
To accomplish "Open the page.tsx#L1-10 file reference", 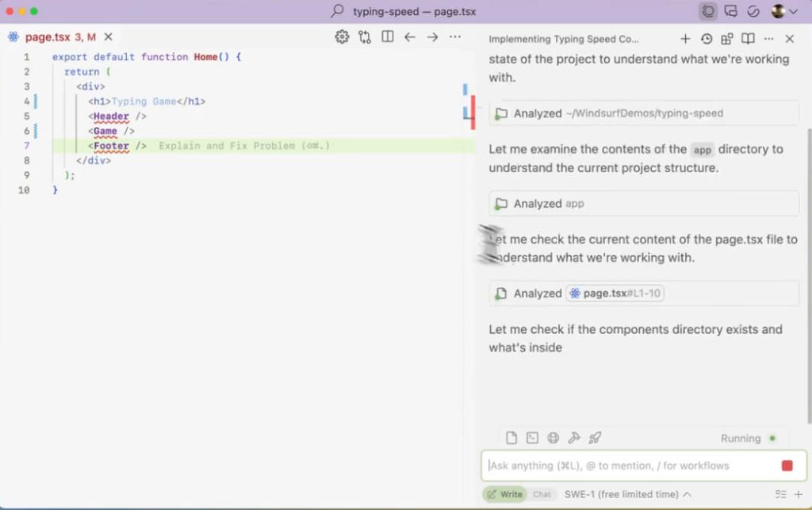I will click(x=615, y=293).
